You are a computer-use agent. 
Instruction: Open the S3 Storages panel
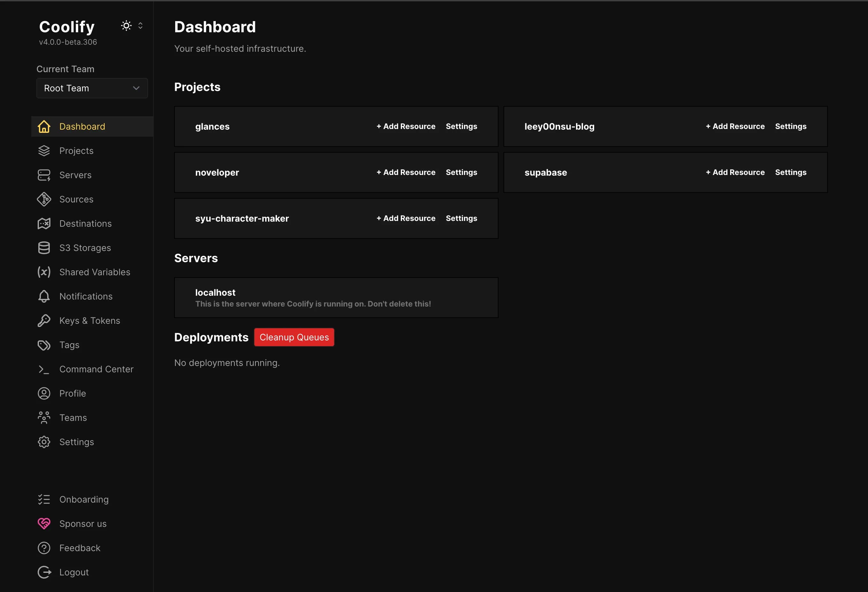tap(85, 247)
